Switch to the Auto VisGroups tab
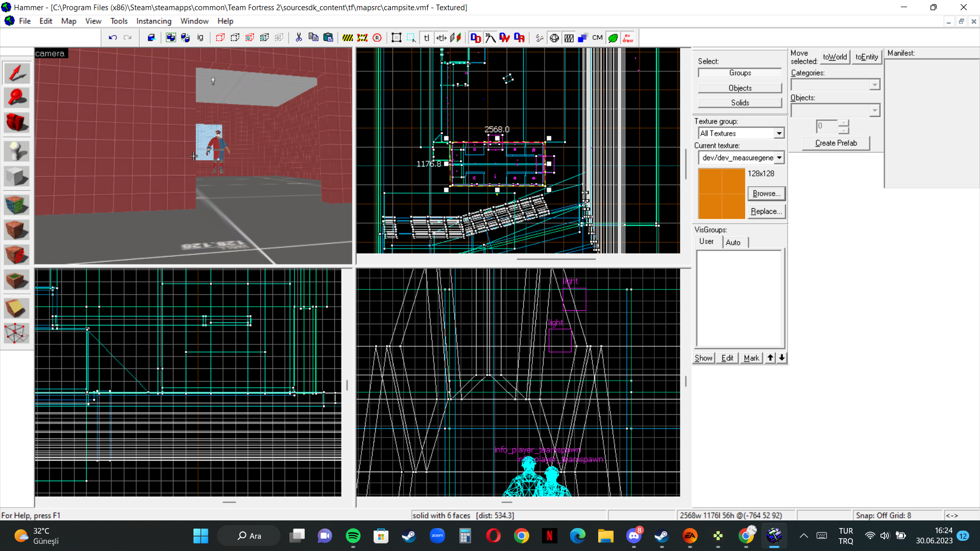 pos(733,242)
